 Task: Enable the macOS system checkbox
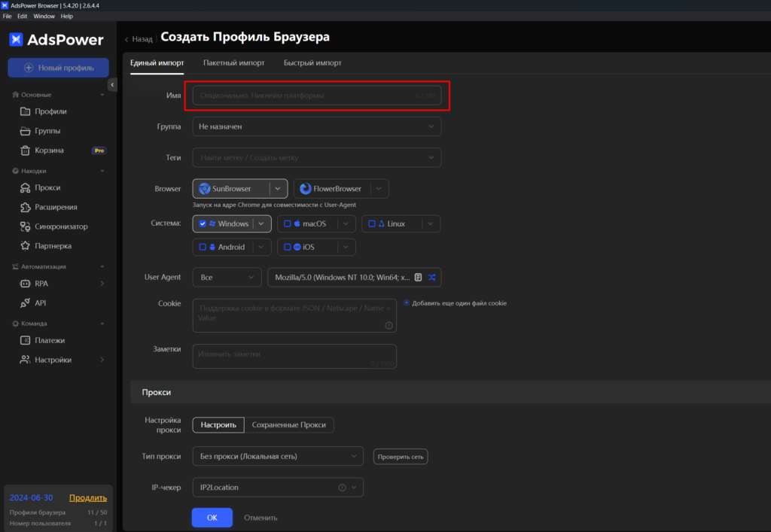click(x=287, y=223)
